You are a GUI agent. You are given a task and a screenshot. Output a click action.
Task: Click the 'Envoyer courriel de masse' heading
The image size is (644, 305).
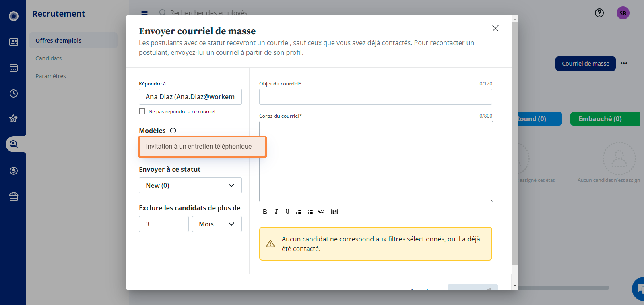pos(197,31)
